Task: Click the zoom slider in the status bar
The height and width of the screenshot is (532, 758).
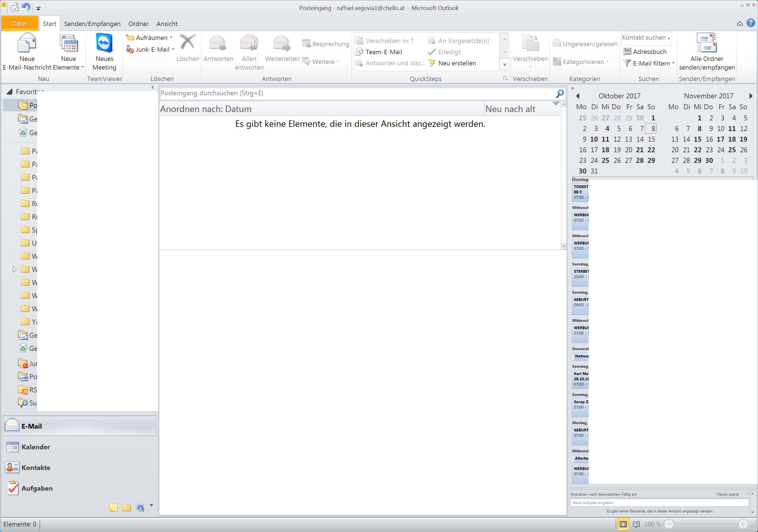Action: point(705,524)
